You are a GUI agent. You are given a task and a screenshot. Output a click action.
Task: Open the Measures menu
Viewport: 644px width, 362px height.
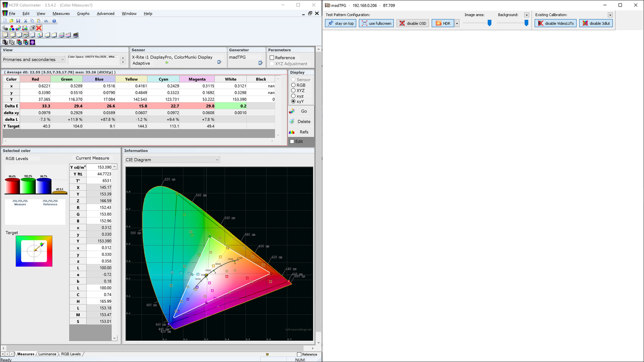point(61,14)
